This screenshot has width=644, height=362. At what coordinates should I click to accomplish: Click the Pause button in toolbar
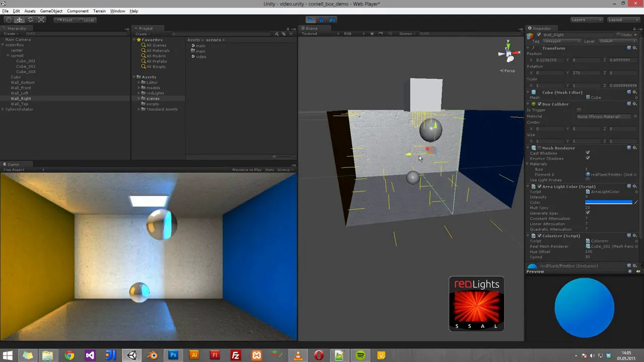pyautogui.click(x=321, y=20)
